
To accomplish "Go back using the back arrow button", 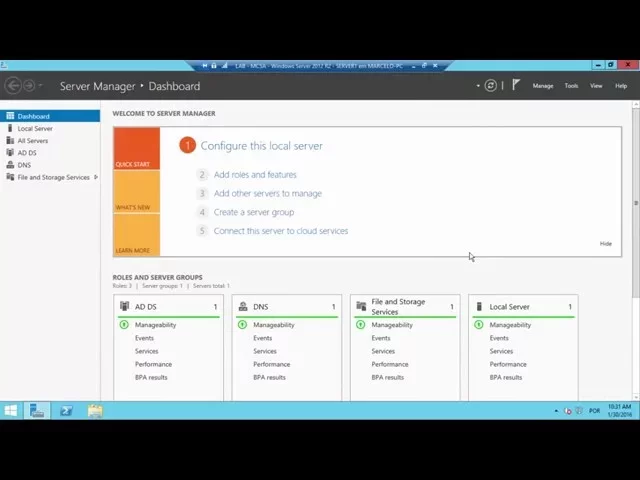I will click(x=13, y=86).
